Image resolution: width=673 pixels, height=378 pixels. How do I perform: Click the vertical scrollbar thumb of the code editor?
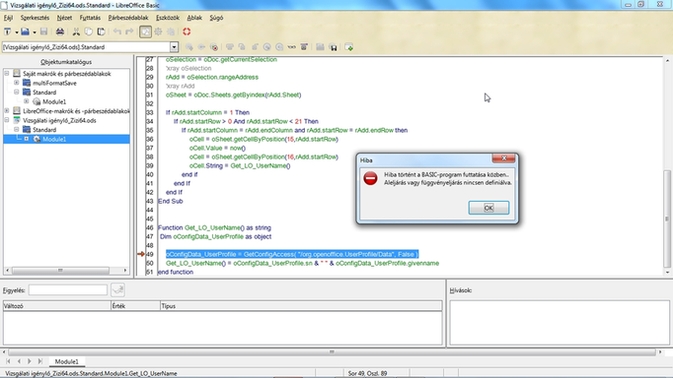(x=667, y=219)
